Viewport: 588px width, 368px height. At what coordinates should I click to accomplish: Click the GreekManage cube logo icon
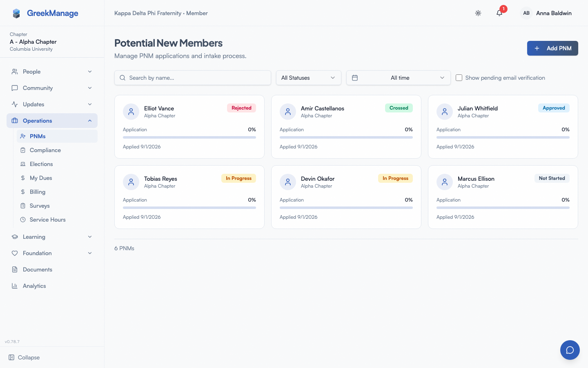(16, 13)
